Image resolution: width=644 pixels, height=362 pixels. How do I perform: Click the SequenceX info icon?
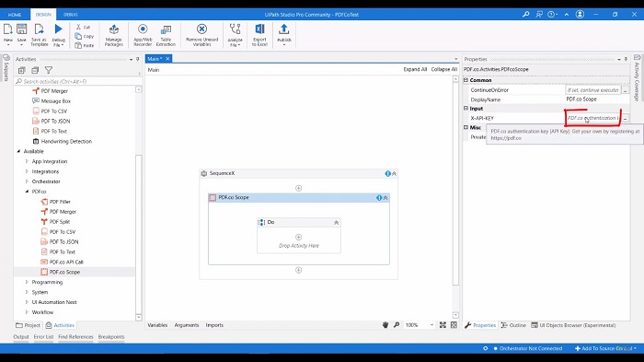(x=387, y=173)
